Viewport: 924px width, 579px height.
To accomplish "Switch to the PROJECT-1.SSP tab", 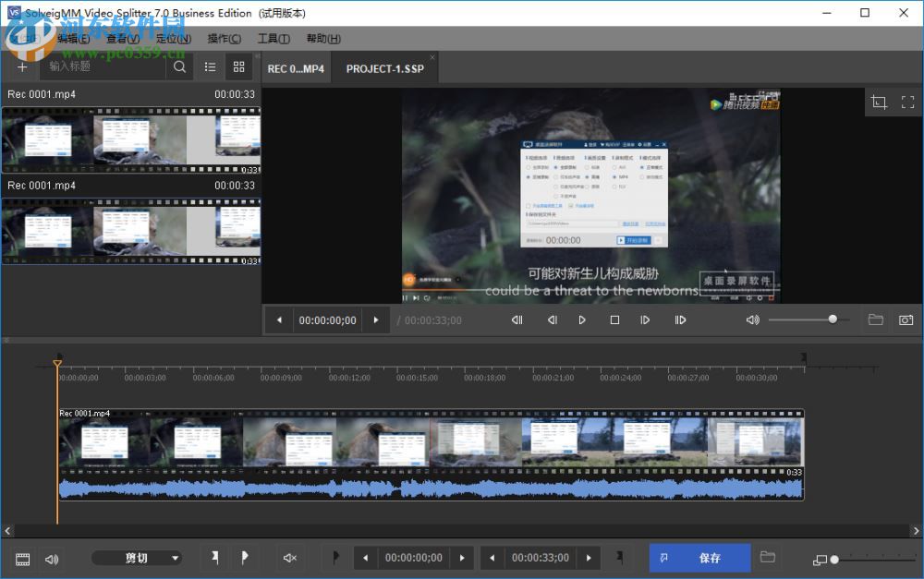I will coord(384,67).
